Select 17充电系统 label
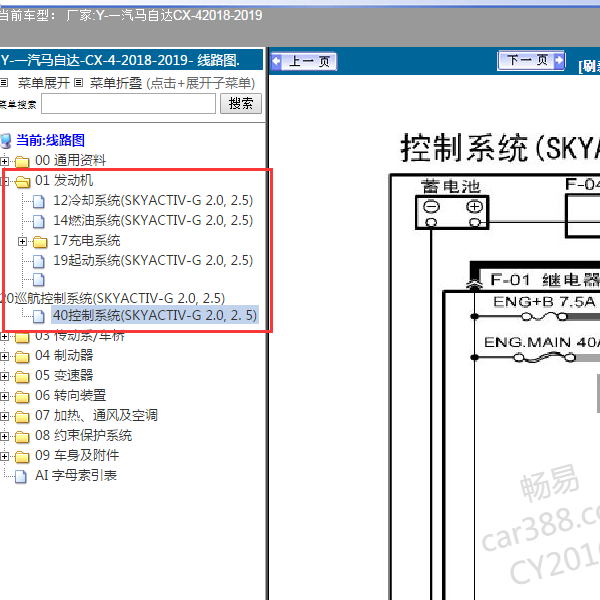 pos(86,240)
